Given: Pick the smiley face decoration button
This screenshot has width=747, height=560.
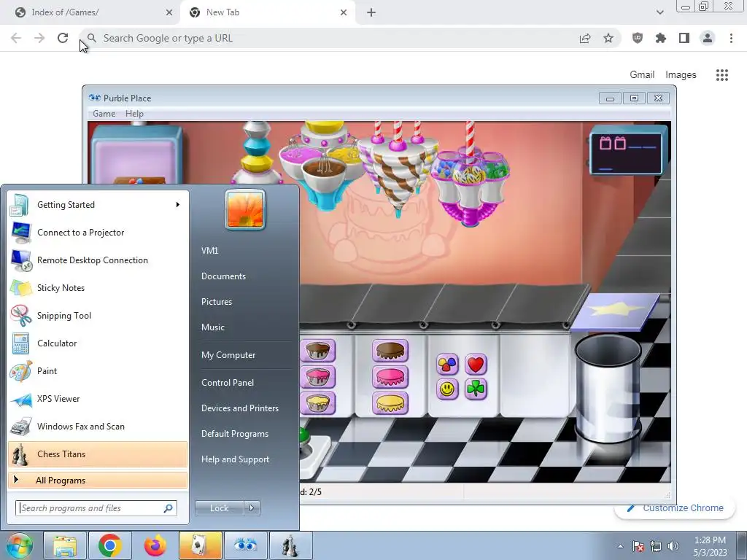Looking at the screenshot, I should [447, 389].
